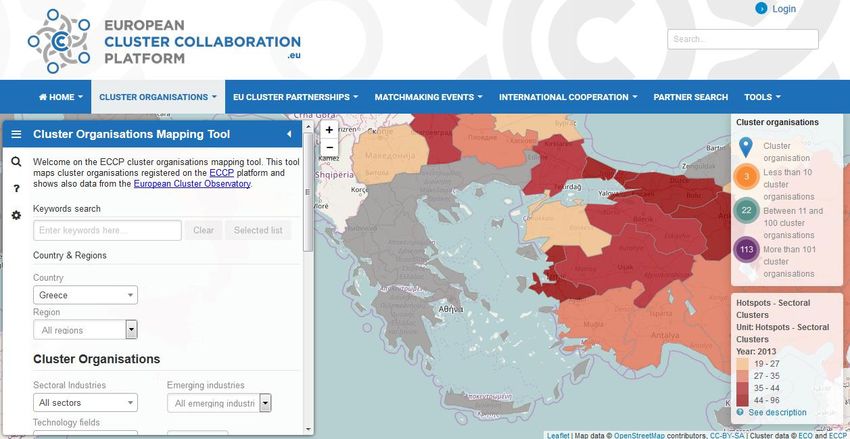Click the 44 - 96 legend color swatch
The width and height of the screenshot is (850, 439).
point(743,401)
